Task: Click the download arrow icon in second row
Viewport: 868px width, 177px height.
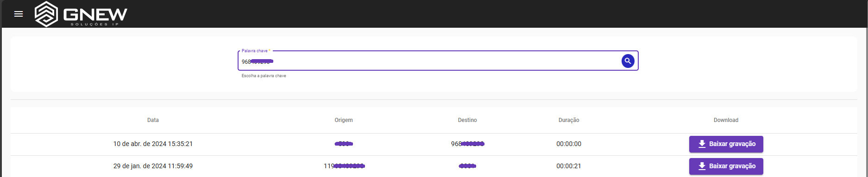Action: [x=702, y=166]
